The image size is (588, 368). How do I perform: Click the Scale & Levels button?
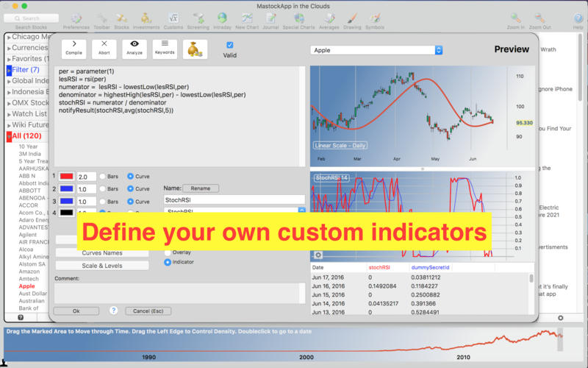point(102,266)
